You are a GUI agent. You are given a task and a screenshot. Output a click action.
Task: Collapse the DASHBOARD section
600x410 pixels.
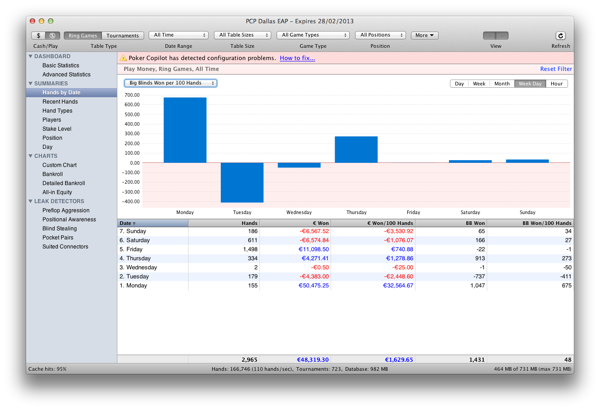(x=30, y=56)
